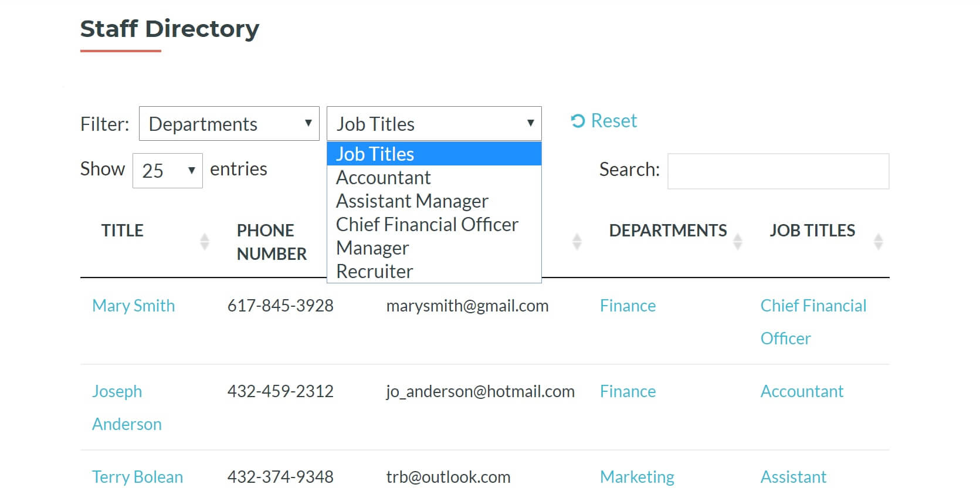Choose Assistant Manager from the dropdown options

point(411,201)
